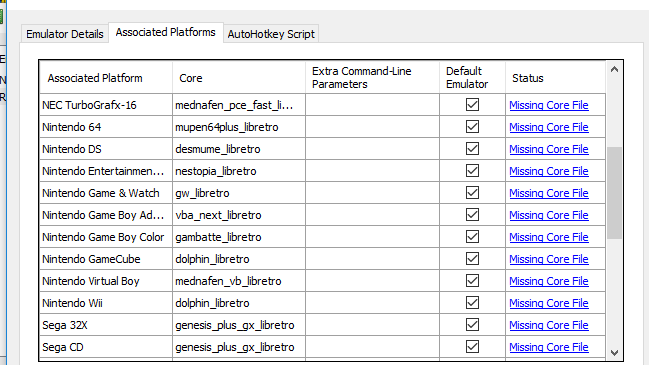
Task: Open Missing Core File link for Nintendo Wii
Action: click(549, 303)
